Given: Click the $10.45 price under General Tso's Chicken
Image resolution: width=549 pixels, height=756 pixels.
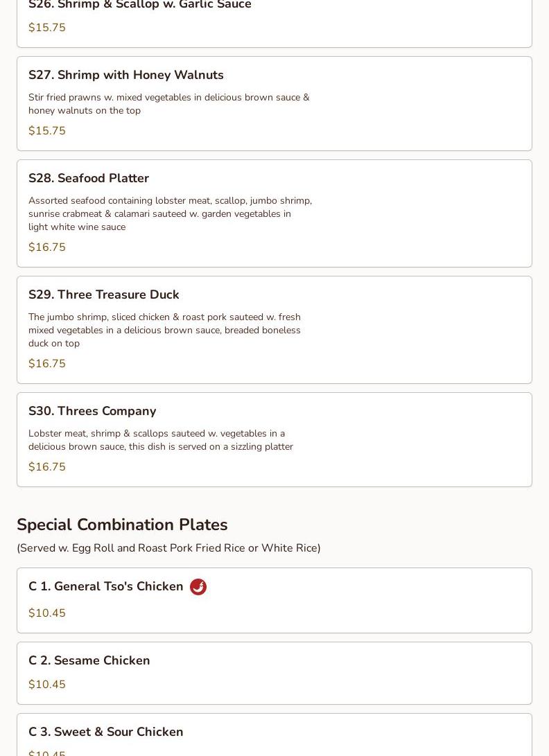Looking at the screenshot, I should pos(47,613).
